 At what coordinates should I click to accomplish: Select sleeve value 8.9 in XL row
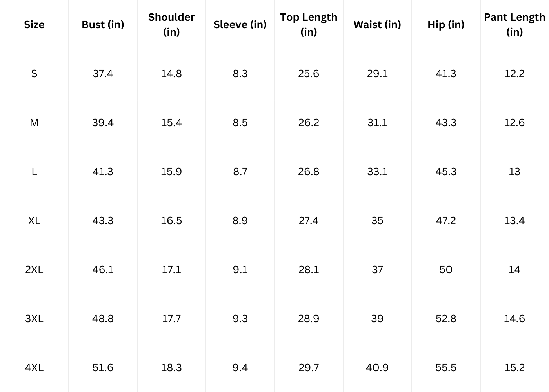click(x=240, y=221)
